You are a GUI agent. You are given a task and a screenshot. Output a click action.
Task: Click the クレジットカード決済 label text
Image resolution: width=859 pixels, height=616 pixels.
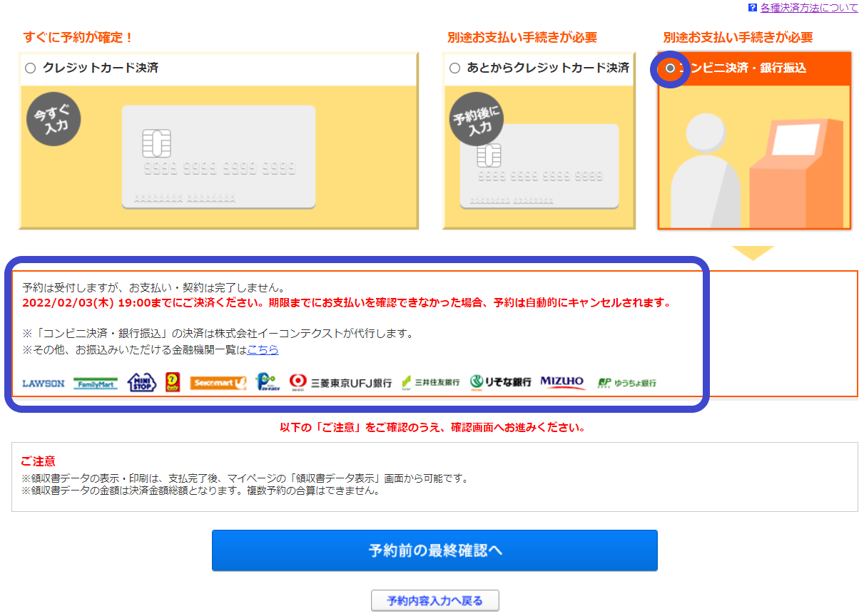pos(101,68)
